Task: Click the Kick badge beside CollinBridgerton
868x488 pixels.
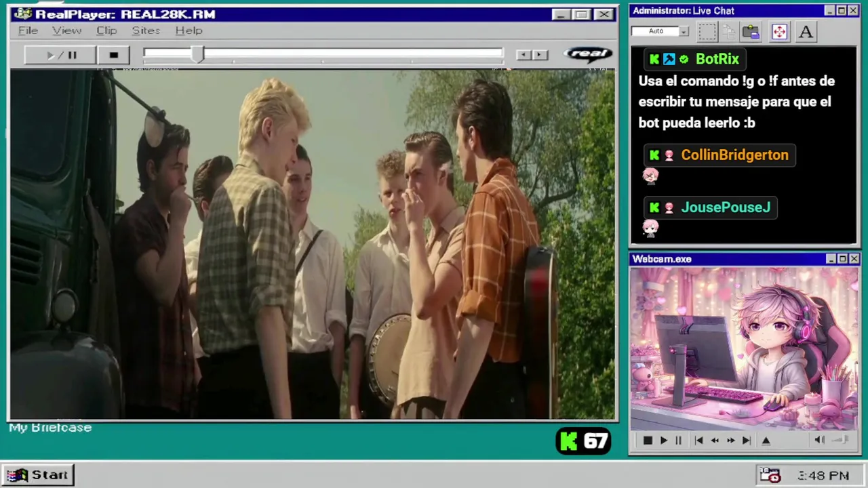Action: [x=654, y=155]
